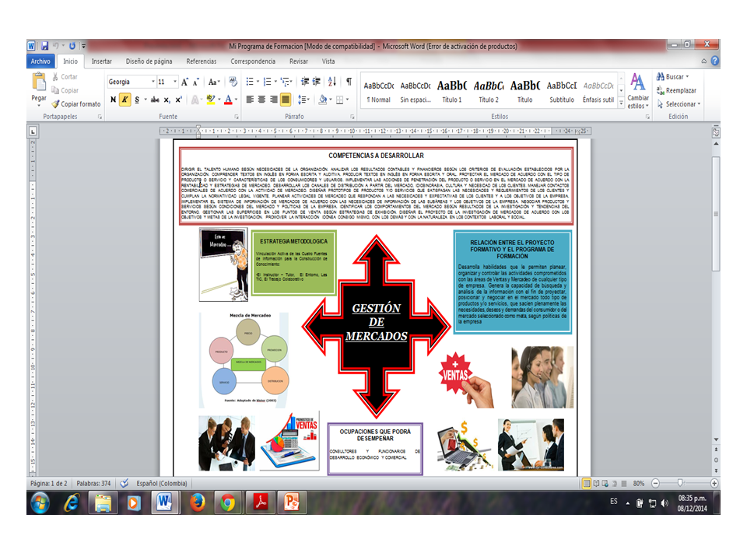This screenshot has height=560, width=747.
Task: Click the text highlight color button
Action: point(211,100)
